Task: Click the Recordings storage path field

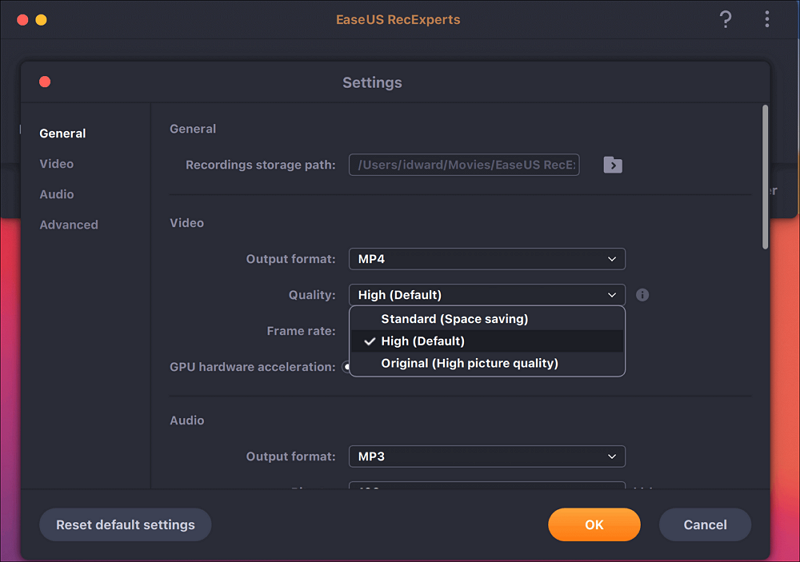Action: [464, 165]
